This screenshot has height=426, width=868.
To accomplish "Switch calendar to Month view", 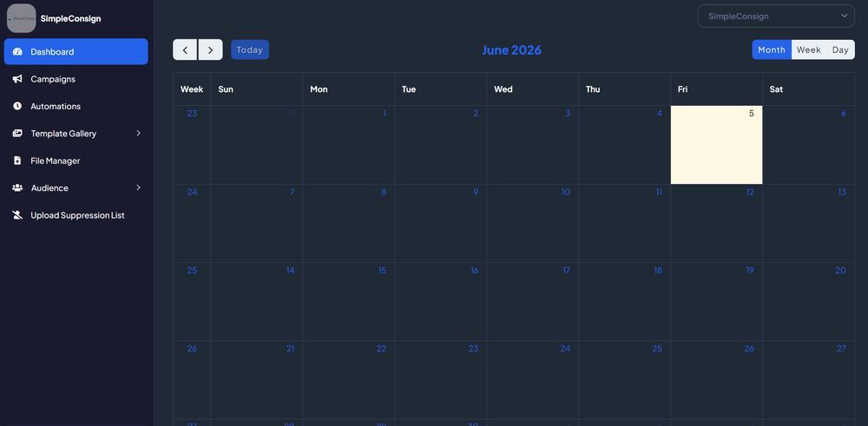I will pos(772,49).
